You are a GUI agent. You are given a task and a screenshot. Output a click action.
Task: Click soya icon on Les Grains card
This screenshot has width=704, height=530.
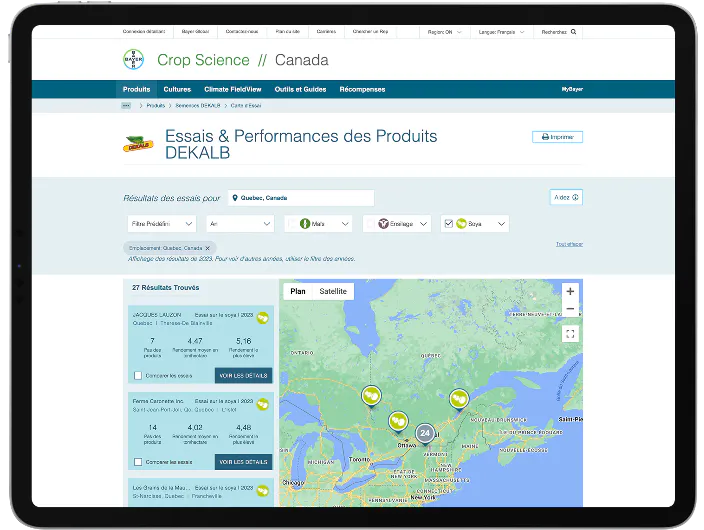[x=263, y=491]
